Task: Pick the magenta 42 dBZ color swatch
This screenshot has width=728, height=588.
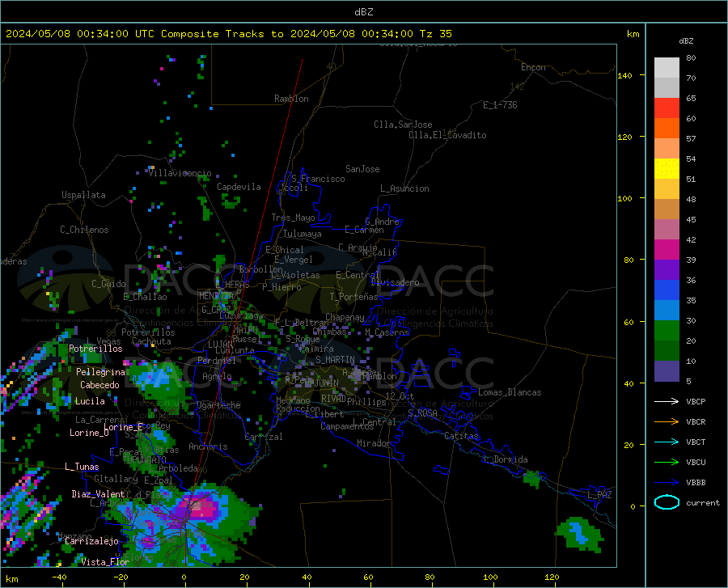Action: pos(667,249)
